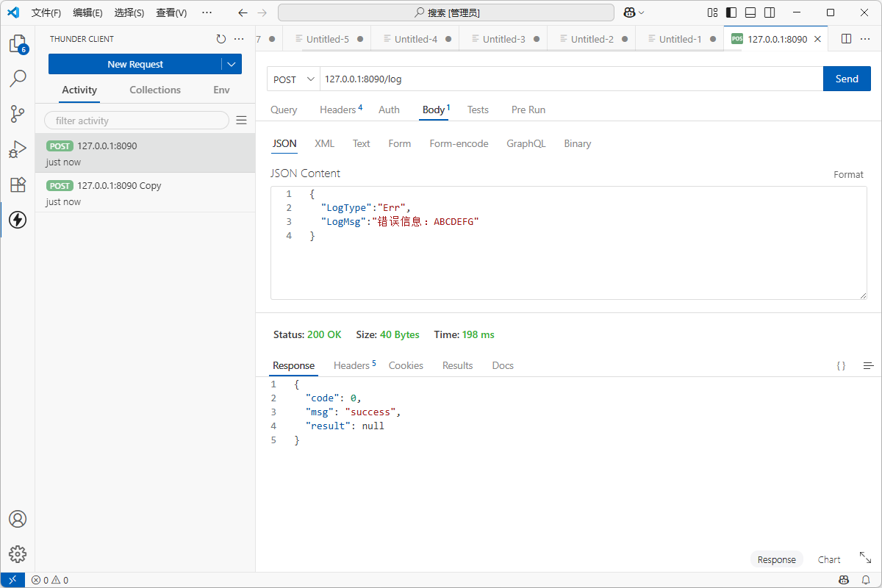Open the Copilot icon in title bar
Image resolution: width=882 pixels, height=588 pixels.
pos(629,12)
